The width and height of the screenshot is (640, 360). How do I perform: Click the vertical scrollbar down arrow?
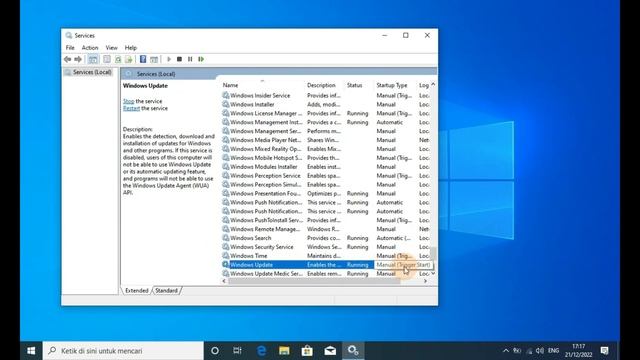point(433,273)
